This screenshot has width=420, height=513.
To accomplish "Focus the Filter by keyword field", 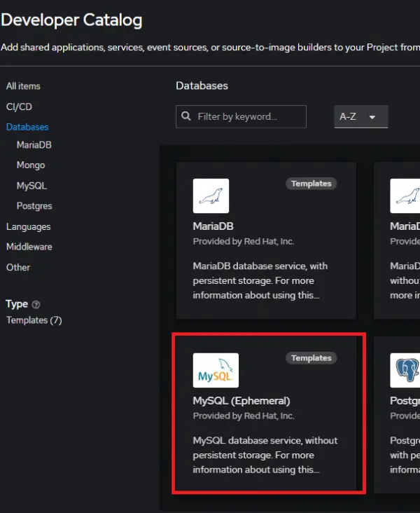I will [248, 116].
